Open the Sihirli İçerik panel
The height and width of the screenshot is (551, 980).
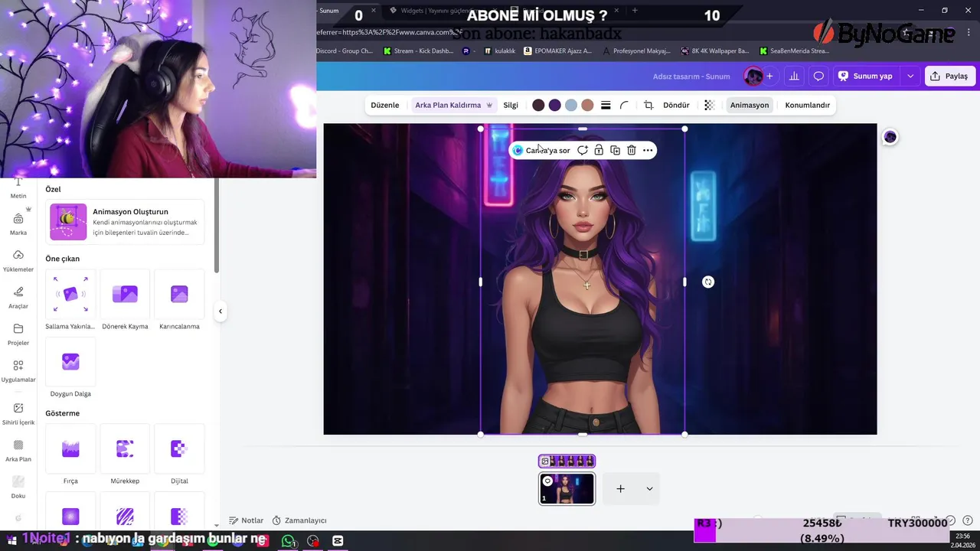pos(18,413)
